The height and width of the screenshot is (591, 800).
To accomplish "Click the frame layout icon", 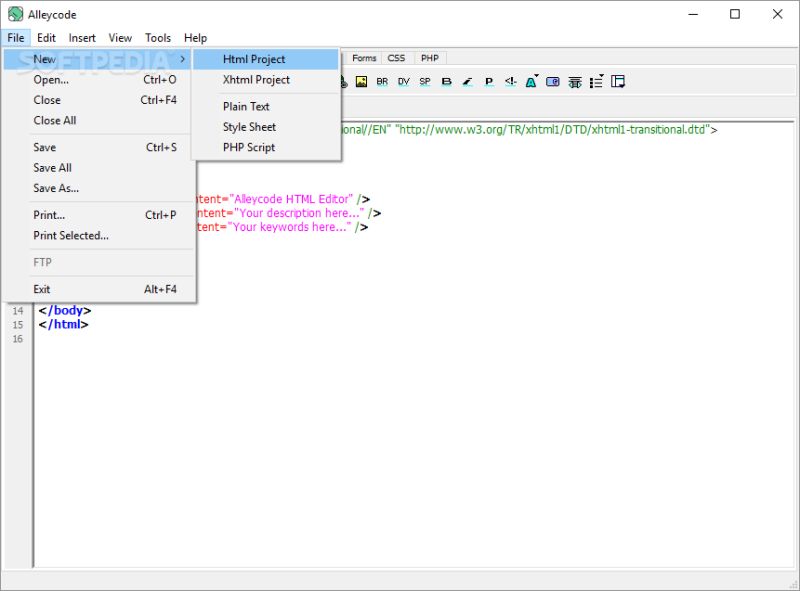I will tap(618, 82).
